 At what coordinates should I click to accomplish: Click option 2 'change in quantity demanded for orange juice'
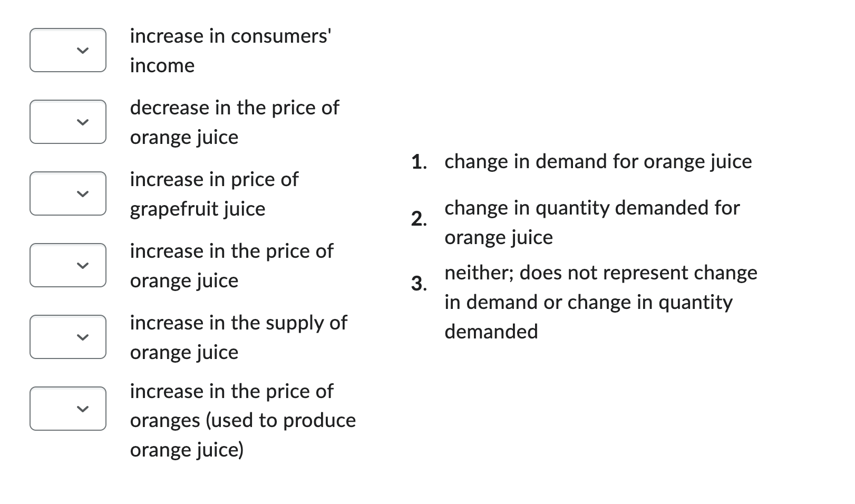591,222
